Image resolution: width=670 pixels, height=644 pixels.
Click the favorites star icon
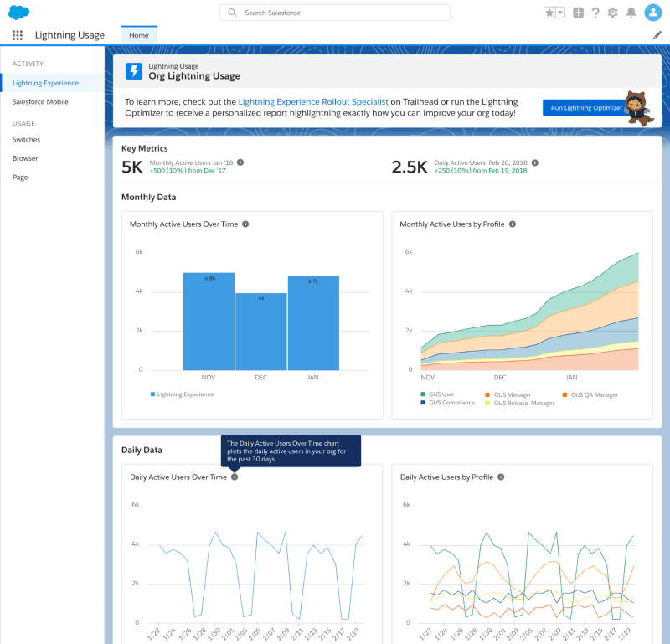click(549, 13)
